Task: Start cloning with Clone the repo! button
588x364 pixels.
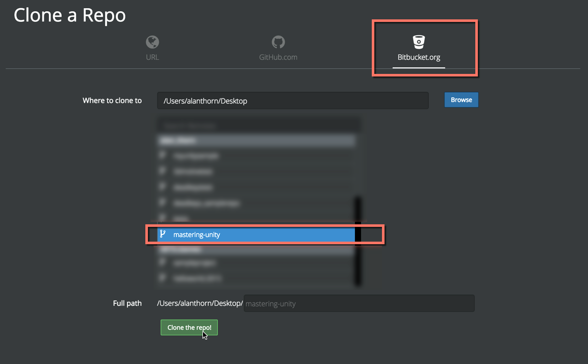Action: click(x=189, y=327)
